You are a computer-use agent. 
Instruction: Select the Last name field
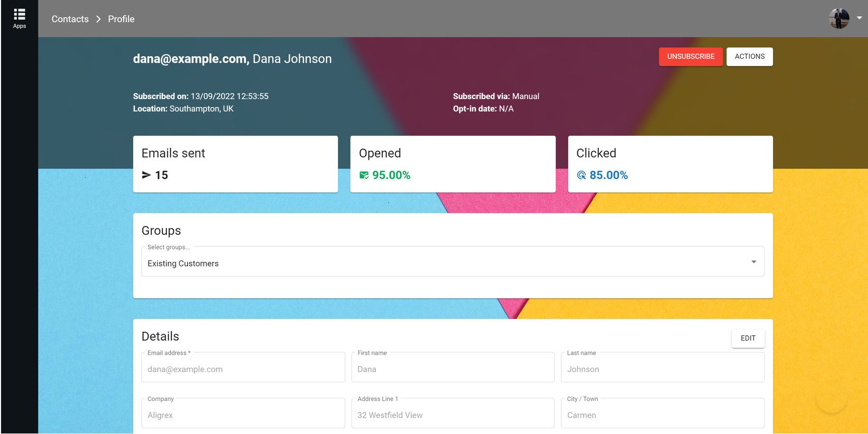point(662,369)
